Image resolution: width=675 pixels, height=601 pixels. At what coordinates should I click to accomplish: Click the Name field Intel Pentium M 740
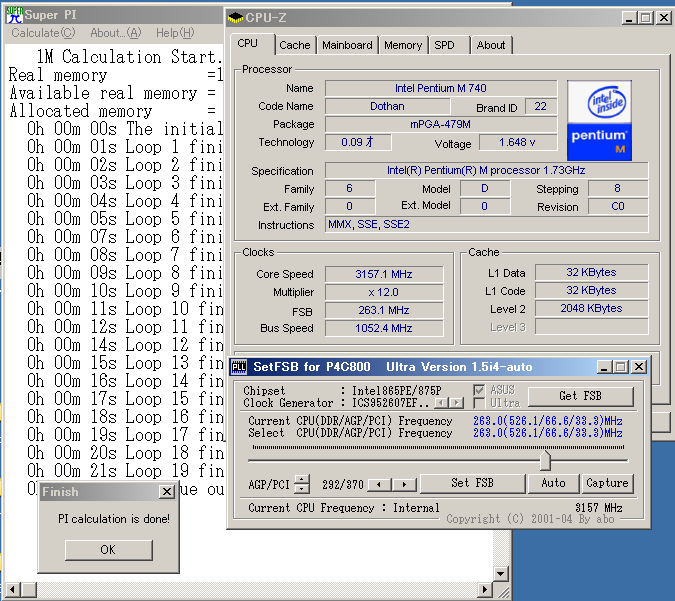pyautogui.click(x=441, y=88)
